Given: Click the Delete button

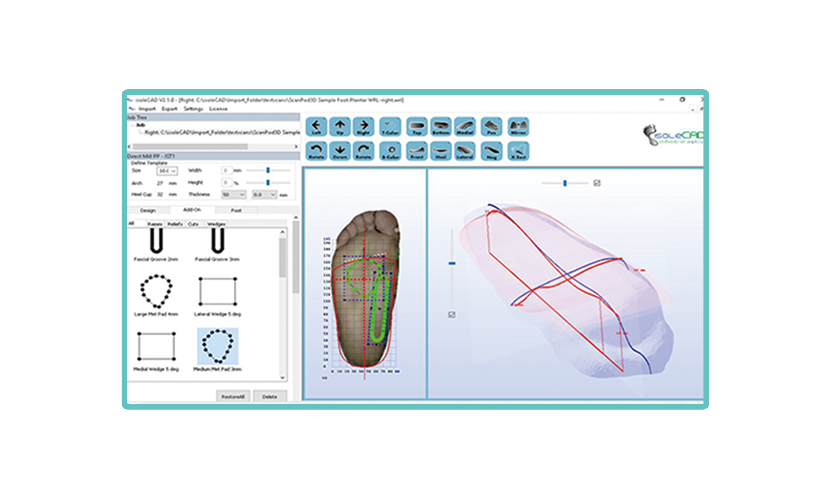Looking at the screenshot, I should click(270, 397).
